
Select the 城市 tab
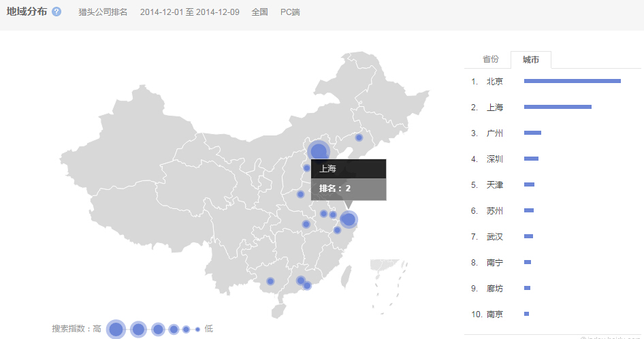pos(531,60)
